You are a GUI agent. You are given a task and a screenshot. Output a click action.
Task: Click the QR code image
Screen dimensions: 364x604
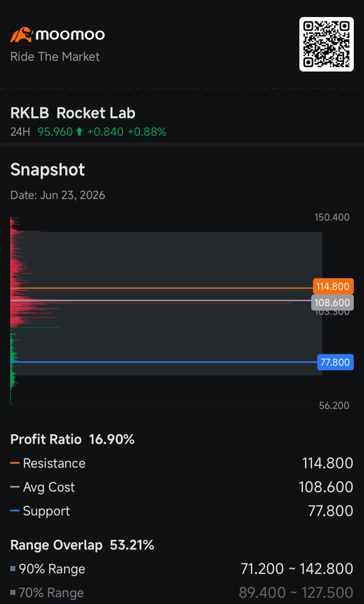click(x=326, y=44)
